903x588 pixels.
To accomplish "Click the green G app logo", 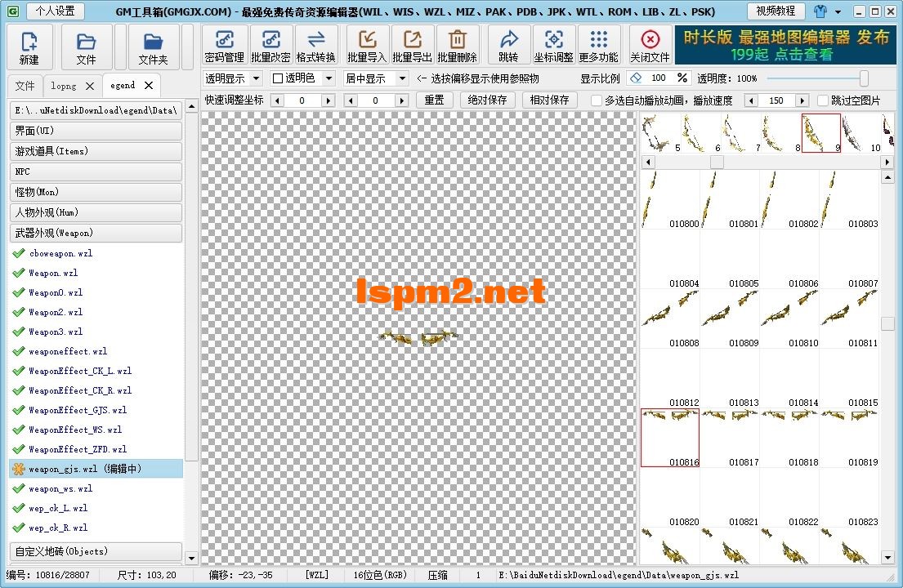I will [13, 11].
